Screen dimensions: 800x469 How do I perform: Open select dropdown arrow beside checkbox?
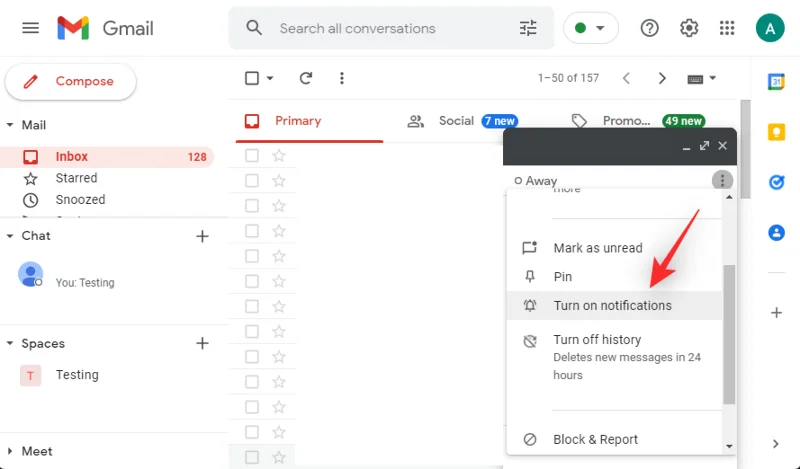tap(270, 78)
